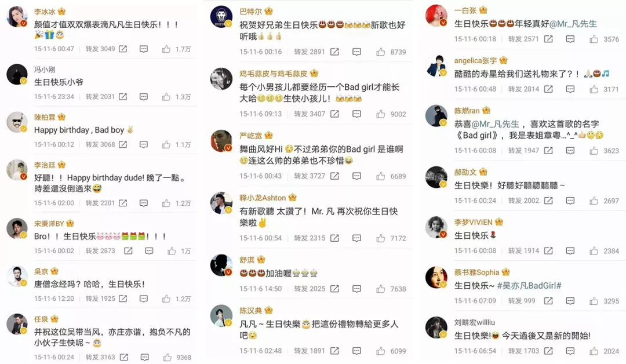This screenshot has width=626, height=364.
Task: Open @Mr_凡先生 mention in 一白张's comment
Action: (x=573, y=24)
